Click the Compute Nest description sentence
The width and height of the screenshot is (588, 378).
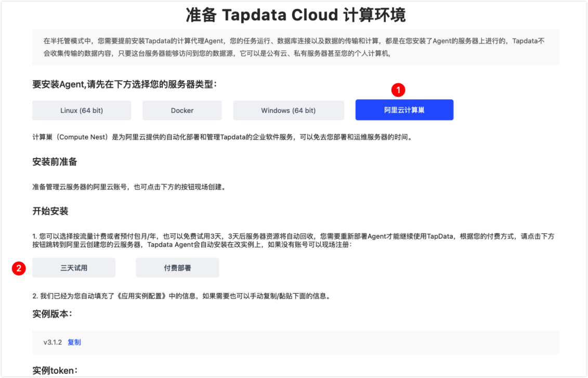pyautogui.click(x=221, y=138)
